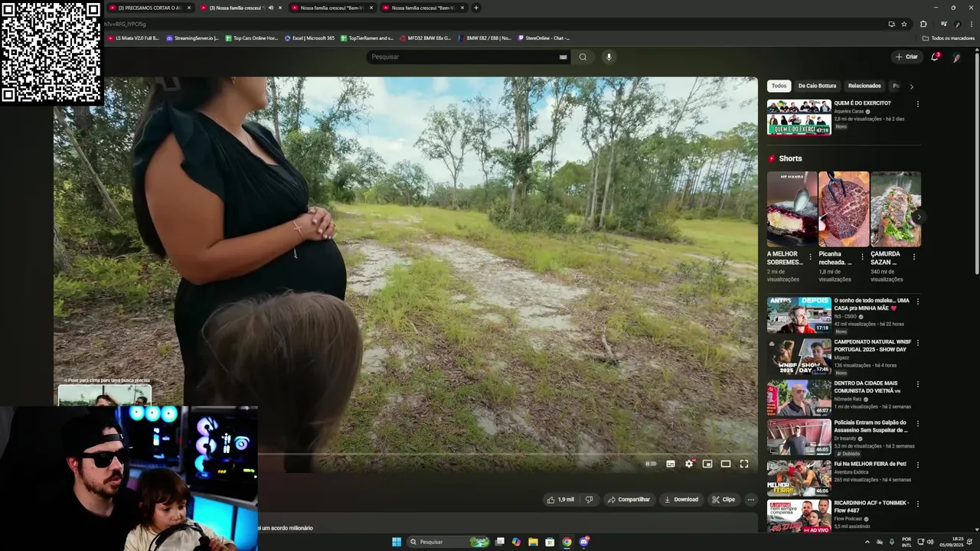
Task: Open LS Miata V2.0 bookmark
Action: 133,37
